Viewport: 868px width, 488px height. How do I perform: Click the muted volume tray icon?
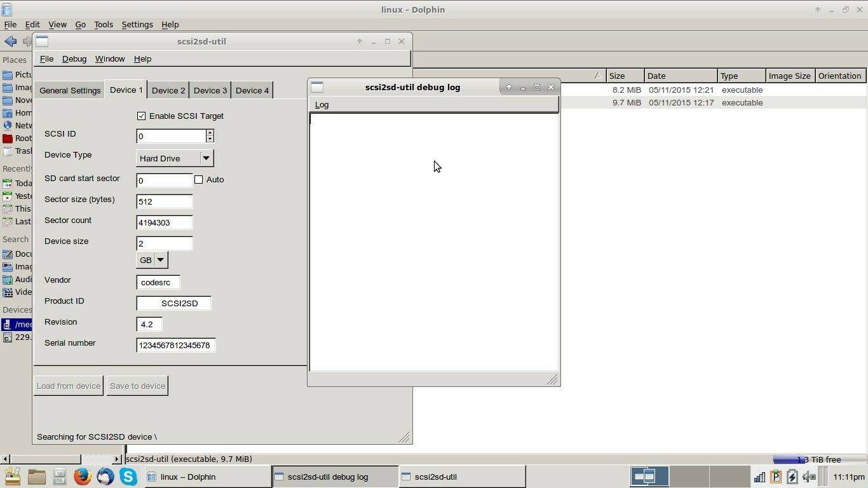(x=808, y=477)
